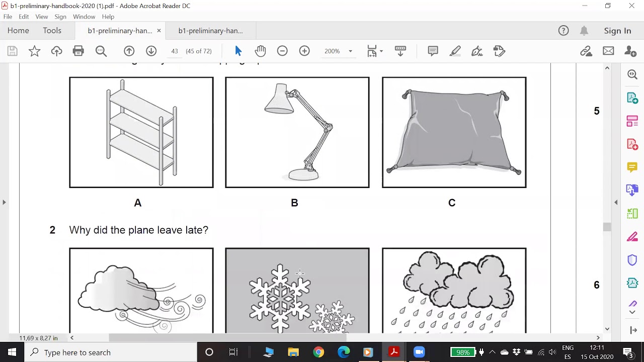Bookmark this file with the star icon
This screenshot has height=362, width=644.
coord(34,51)
